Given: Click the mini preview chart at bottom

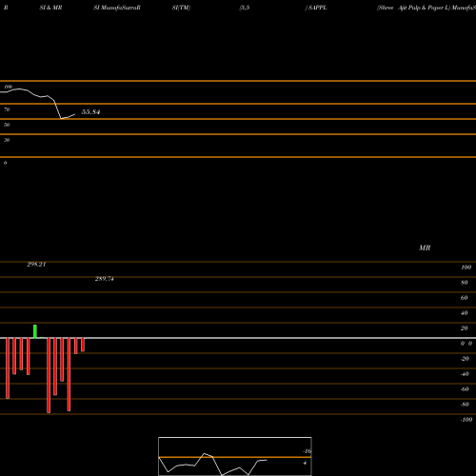Looking at the screenshot, I should tap(235, 456).
